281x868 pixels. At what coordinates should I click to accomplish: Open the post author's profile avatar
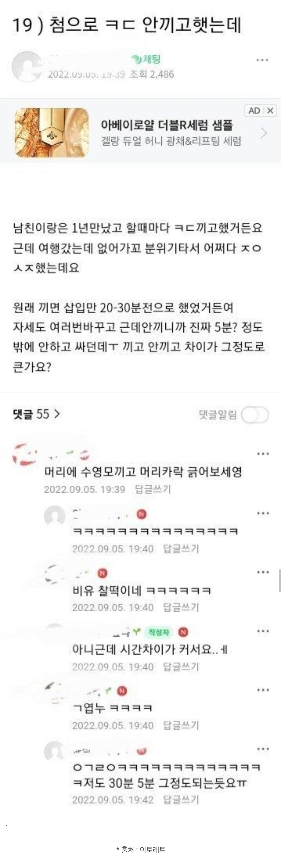point(27,67)
